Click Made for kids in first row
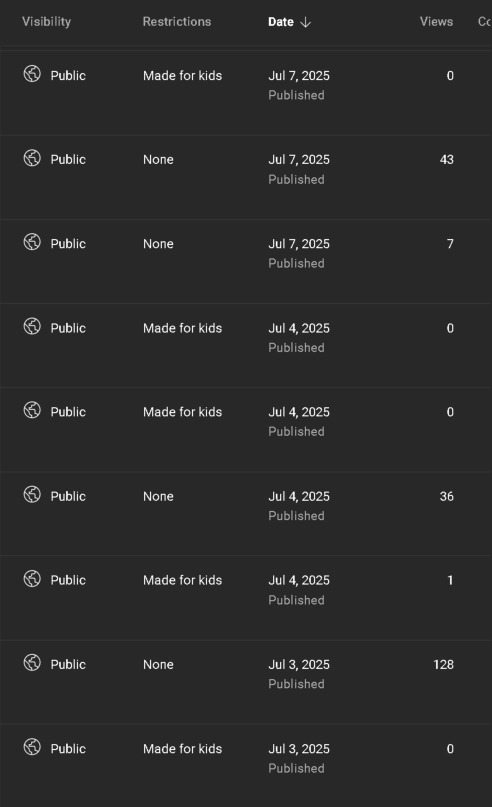 (183, 76)
